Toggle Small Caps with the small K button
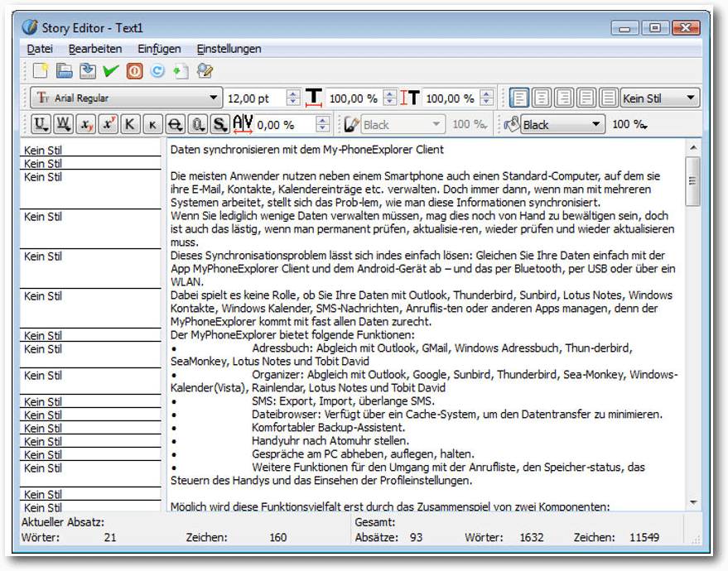728x571 pixels. coord(152,124)
